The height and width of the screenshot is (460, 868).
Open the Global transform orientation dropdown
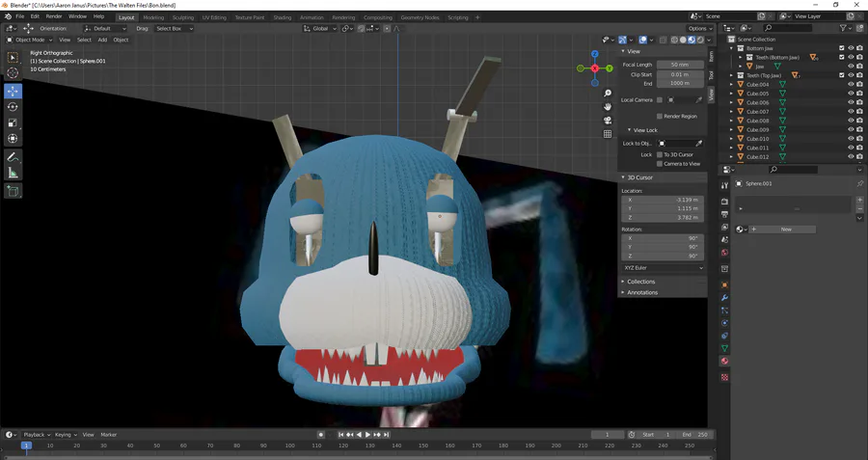320,28
